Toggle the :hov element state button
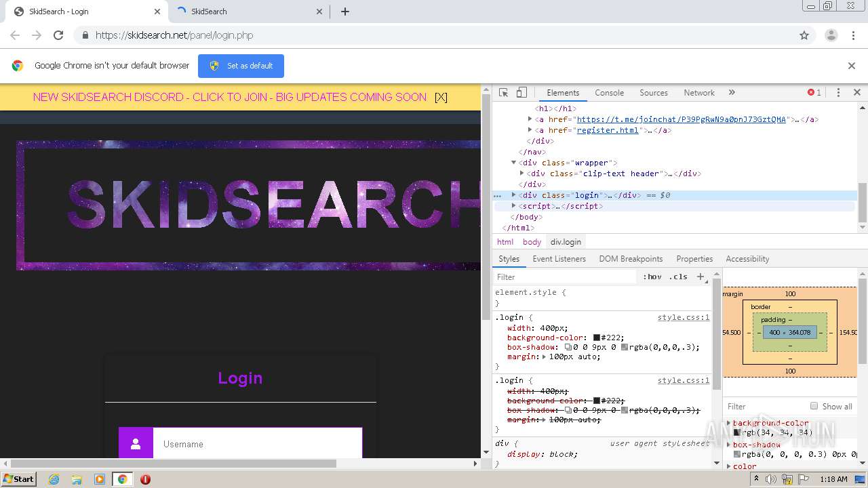Screen dimensions: 868x488 tap(652, 277)
